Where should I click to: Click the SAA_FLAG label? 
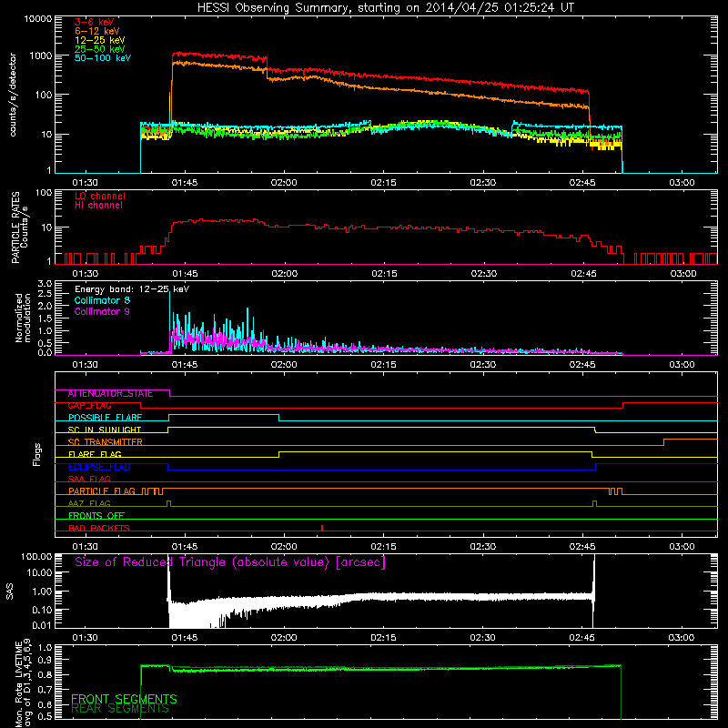[89, 479]
